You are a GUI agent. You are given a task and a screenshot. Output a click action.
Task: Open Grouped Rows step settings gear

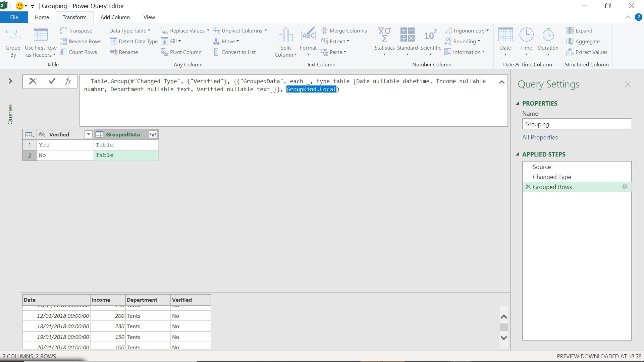point(625,187)
